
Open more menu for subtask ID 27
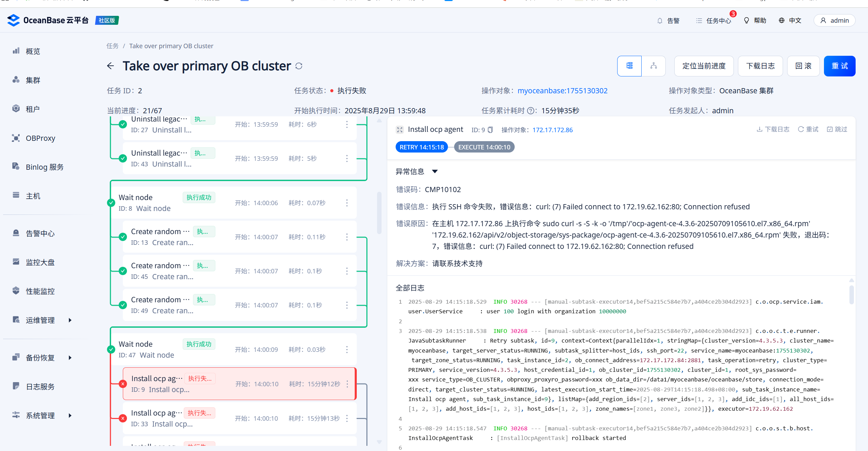tap(347, 124)
